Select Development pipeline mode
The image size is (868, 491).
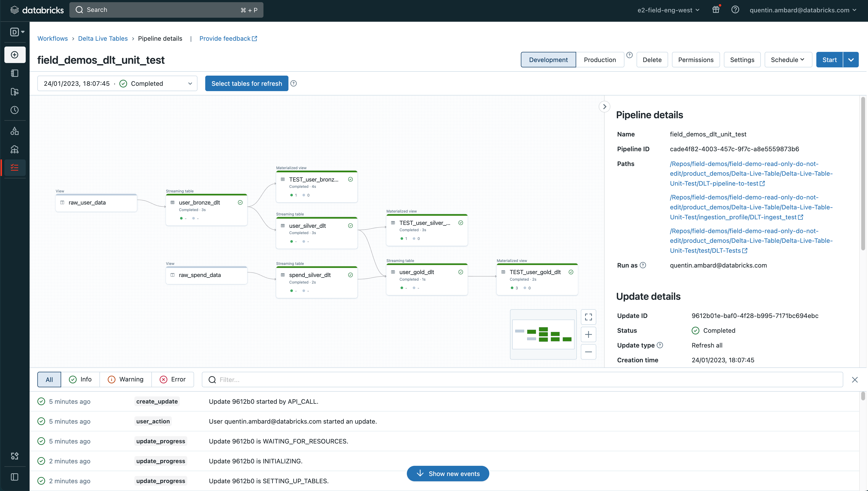click(548, 60)
